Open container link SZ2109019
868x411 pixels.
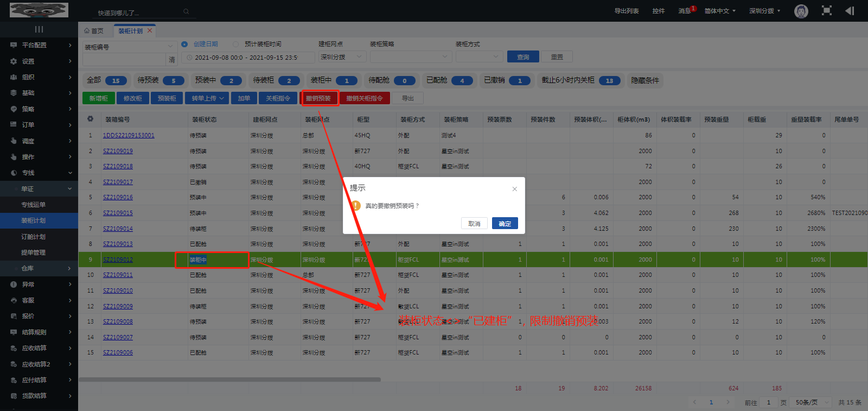click(x=118, y=151)
